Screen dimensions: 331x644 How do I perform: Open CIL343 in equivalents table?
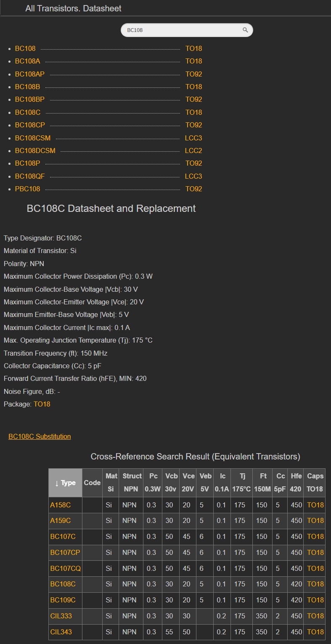click(61, 632)
